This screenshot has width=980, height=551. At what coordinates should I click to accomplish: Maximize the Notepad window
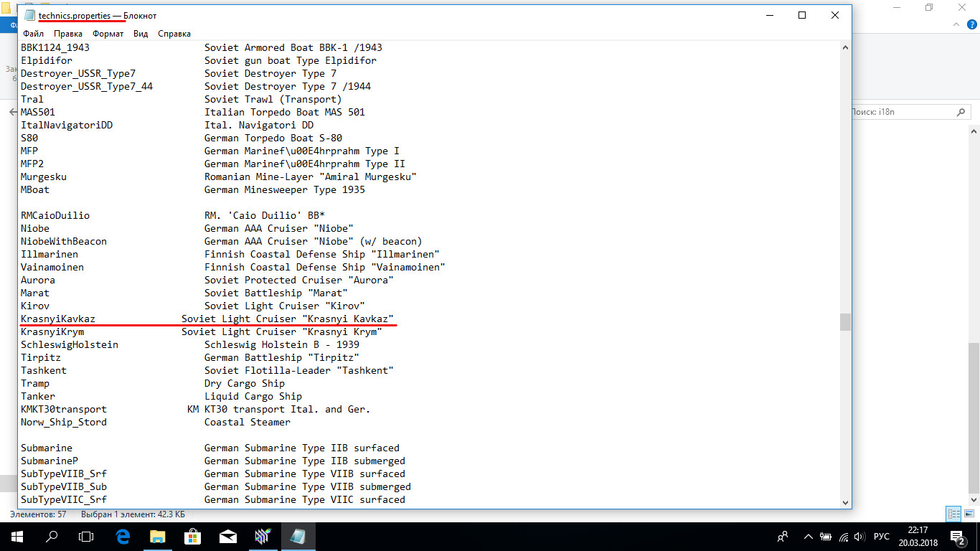coord(803,16)
